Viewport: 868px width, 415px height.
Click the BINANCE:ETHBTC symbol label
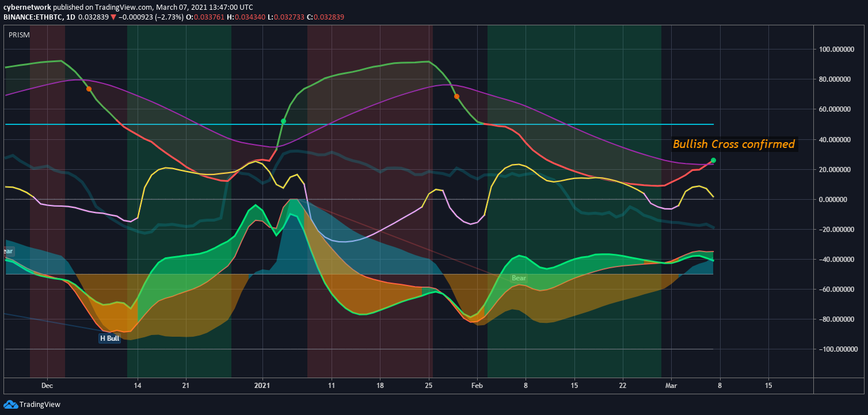click(x=33, y=17)
